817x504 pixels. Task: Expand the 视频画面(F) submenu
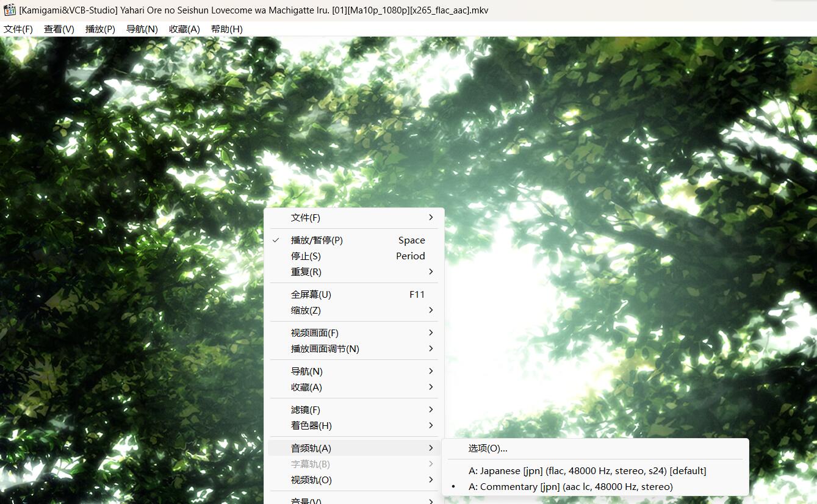pos(354,333)
